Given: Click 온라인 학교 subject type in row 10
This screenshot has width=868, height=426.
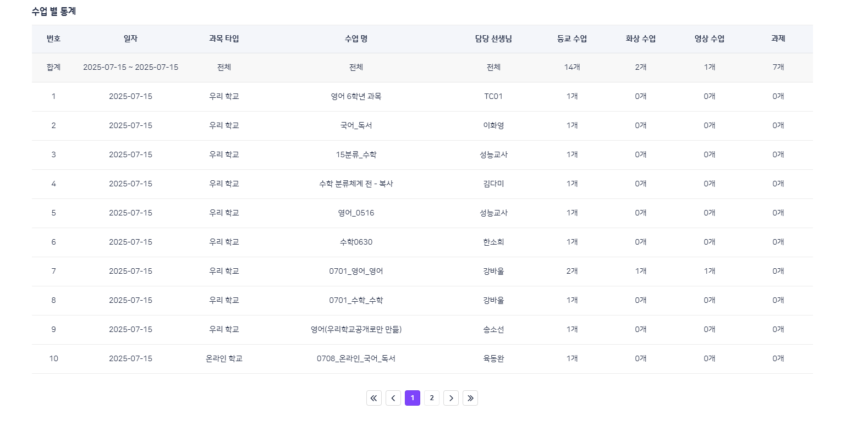Looking at the screenshot, I should (x=224, y=358).
